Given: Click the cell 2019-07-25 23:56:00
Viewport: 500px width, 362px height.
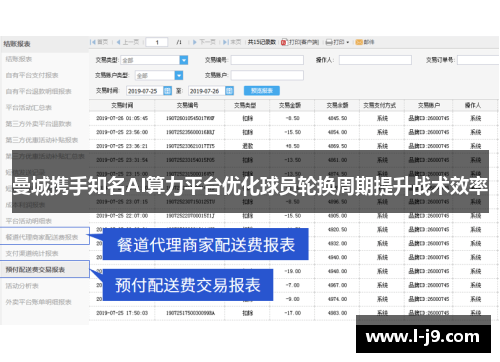Looking at the screenshot, I should (122, 132).
